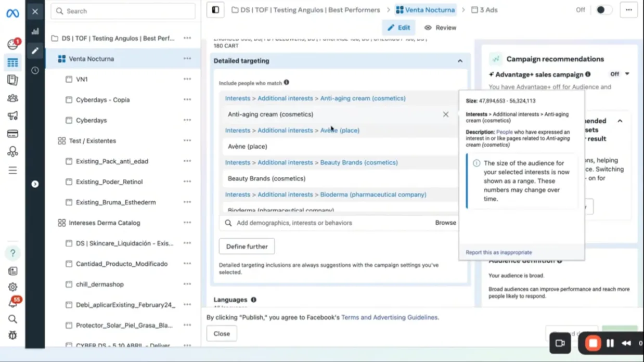The width and height of the screenshot is (644, 362).
Task: Switch to the Review tab
Action: tap(441, 28)
